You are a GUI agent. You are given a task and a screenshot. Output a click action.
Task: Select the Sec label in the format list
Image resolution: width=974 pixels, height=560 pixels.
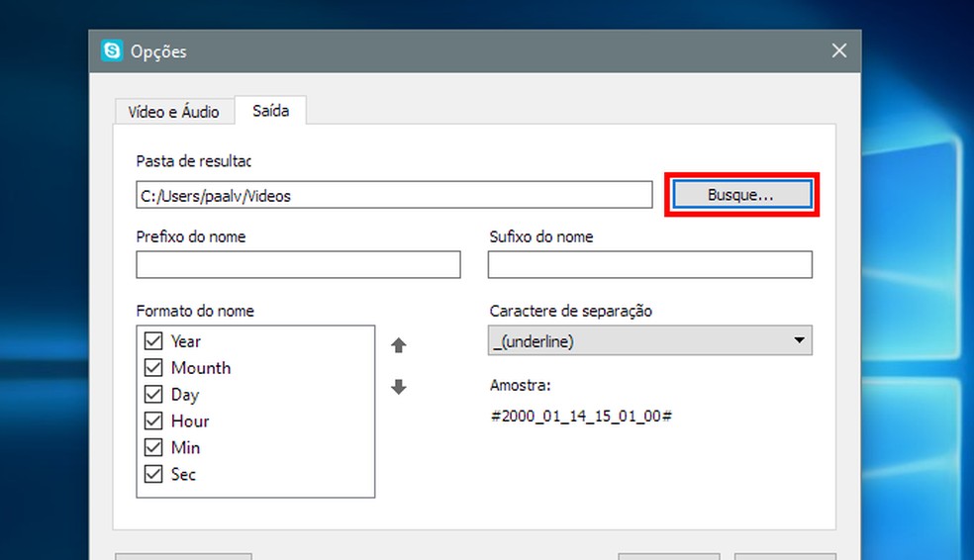[183, 474]
